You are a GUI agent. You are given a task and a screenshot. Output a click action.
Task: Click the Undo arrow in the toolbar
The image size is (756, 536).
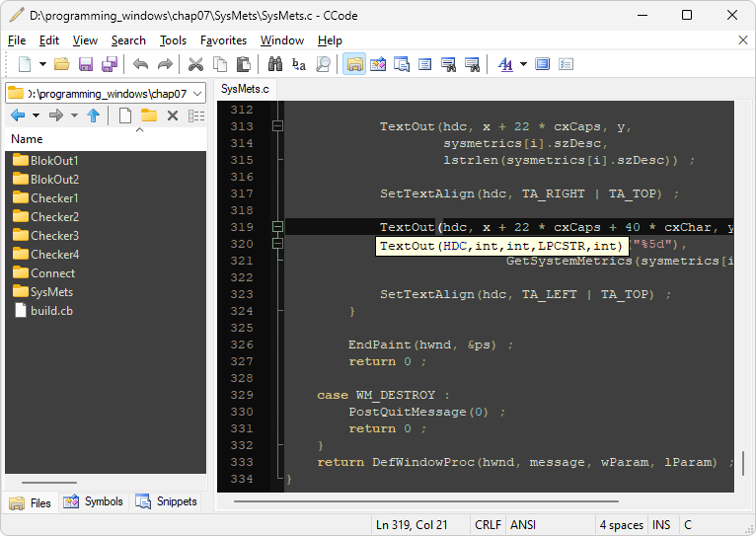[140, 64]
